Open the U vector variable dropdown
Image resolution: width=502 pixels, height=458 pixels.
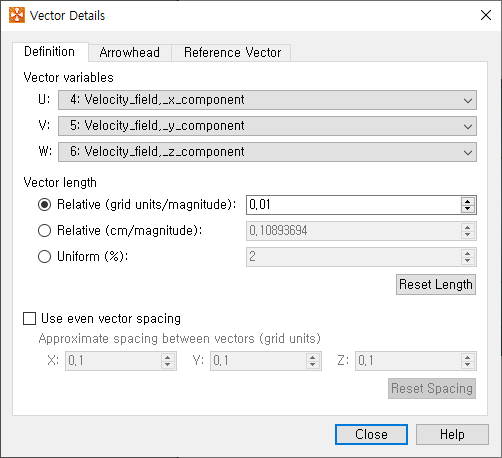[267, 100]
